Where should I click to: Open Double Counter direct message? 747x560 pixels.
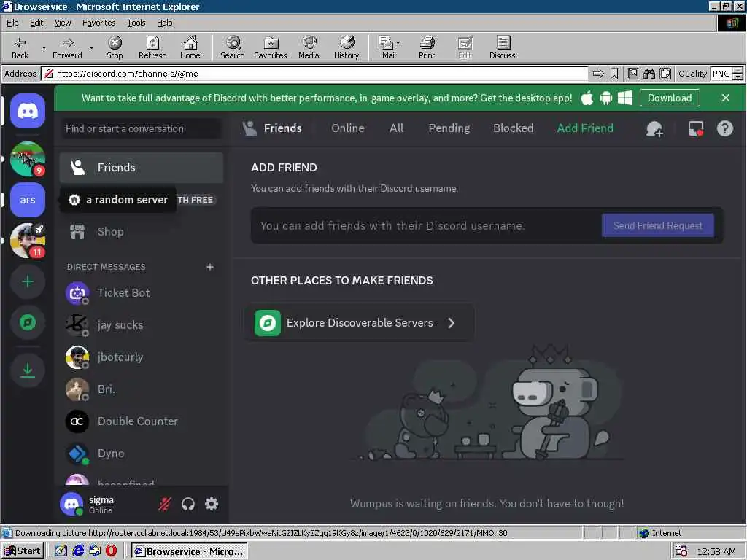pyautogui.click(x=142, y=421)
